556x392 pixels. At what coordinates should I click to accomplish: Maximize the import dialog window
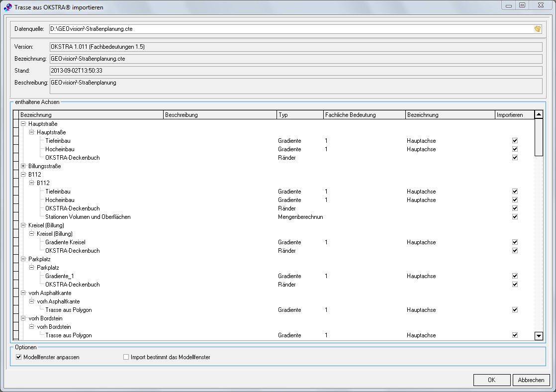(x=522, y=5)
